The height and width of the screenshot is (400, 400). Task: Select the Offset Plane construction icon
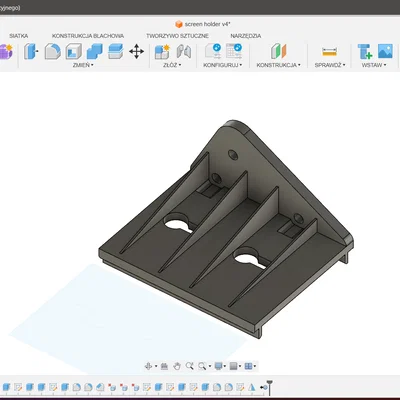[279, 51]
